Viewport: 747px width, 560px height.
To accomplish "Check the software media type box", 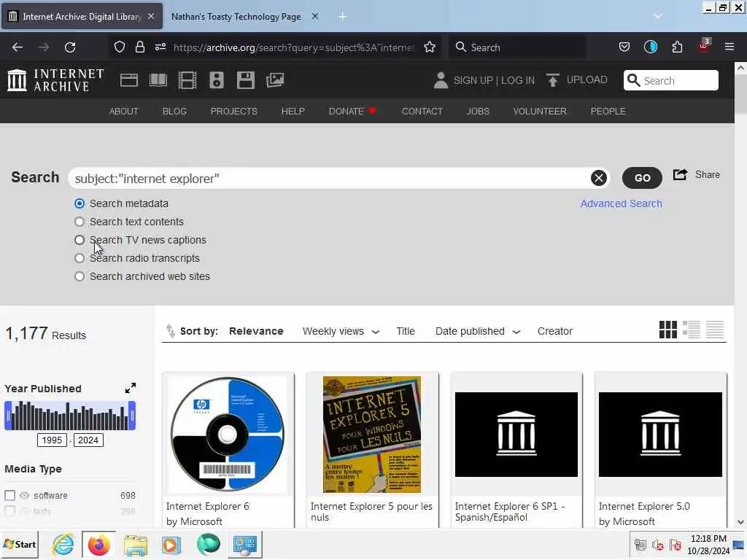I will tap(9, 495).
